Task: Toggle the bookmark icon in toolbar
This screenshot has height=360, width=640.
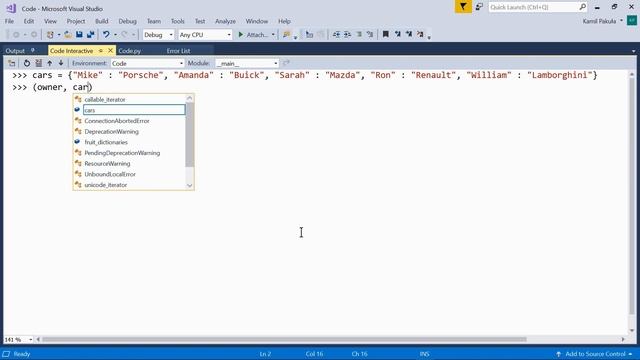Action: (385, 35)
